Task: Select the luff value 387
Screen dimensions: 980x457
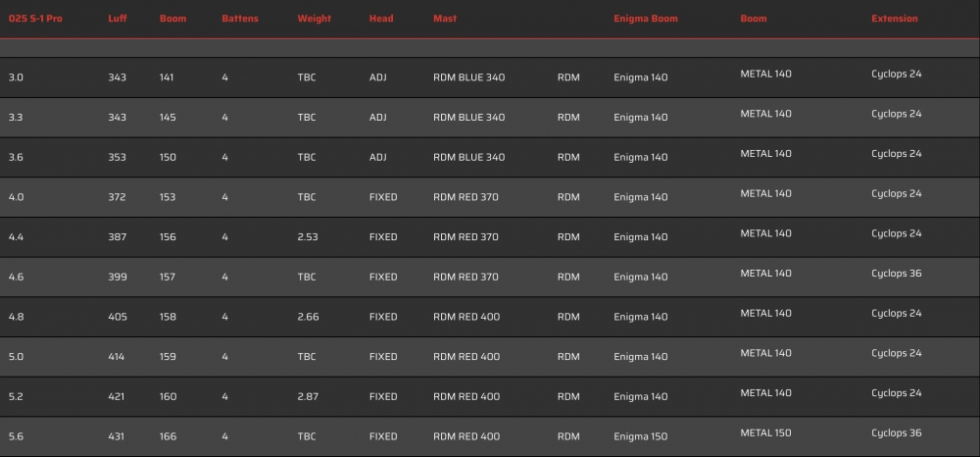Action: 117,237
